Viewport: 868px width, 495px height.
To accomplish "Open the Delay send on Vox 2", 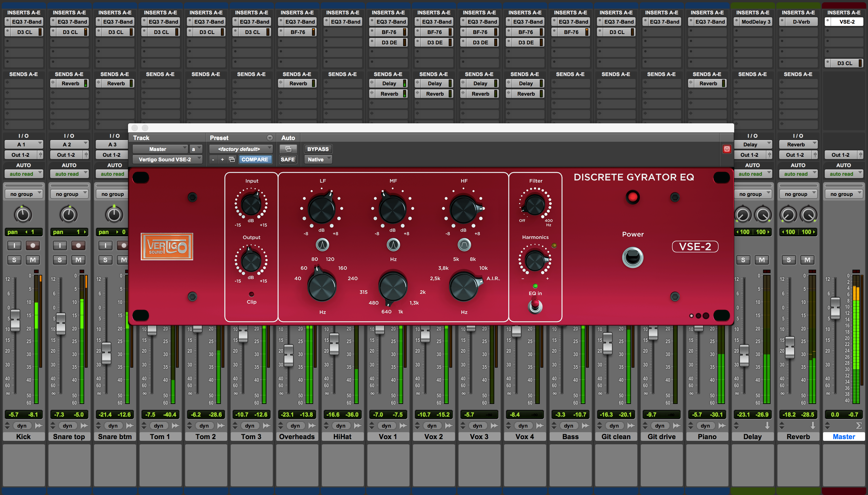I will tap(434, 83).
